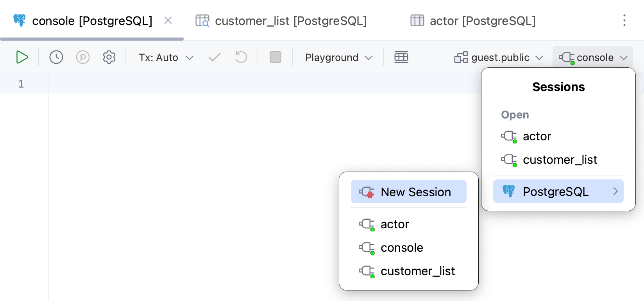644x301 pixels.
Task: Click the explain plan 'p' icon
Action: coord(83,57)
